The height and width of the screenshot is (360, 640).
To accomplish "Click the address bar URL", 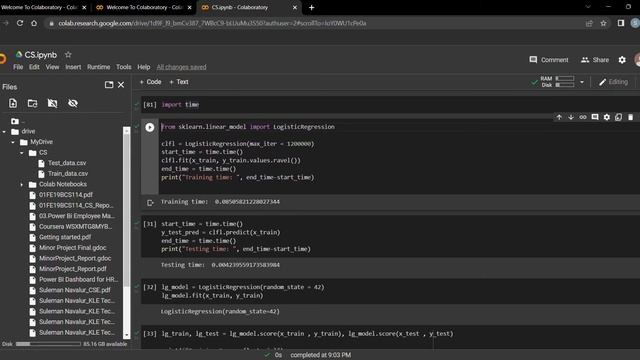I will click(x=212, y=23).
